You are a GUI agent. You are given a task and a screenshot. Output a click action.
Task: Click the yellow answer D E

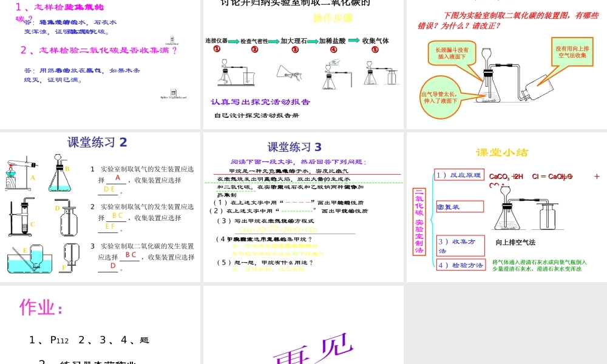click(109, 189)
